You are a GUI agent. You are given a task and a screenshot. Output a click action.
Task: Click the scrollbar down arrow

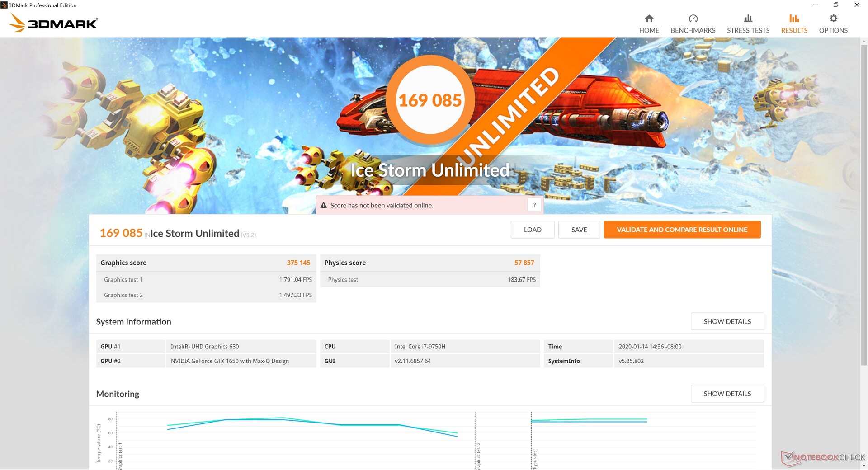click(864, 465)
